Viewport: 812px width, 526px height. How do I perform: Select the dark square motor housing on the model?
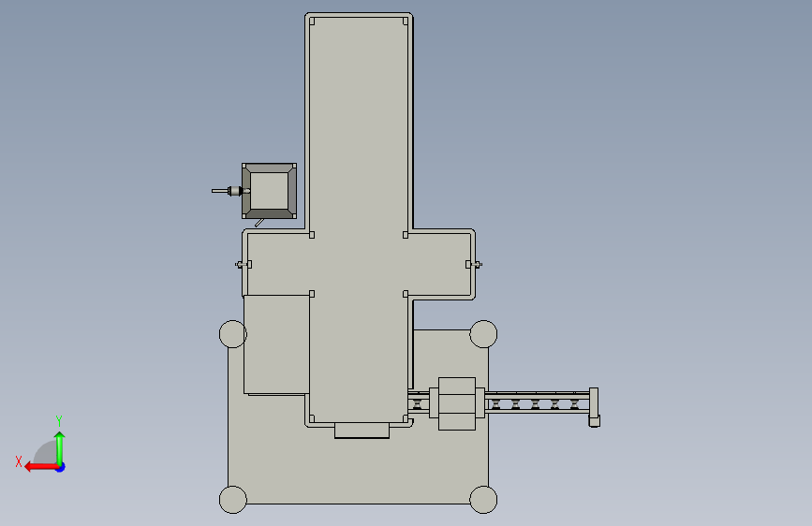[270, 191]
